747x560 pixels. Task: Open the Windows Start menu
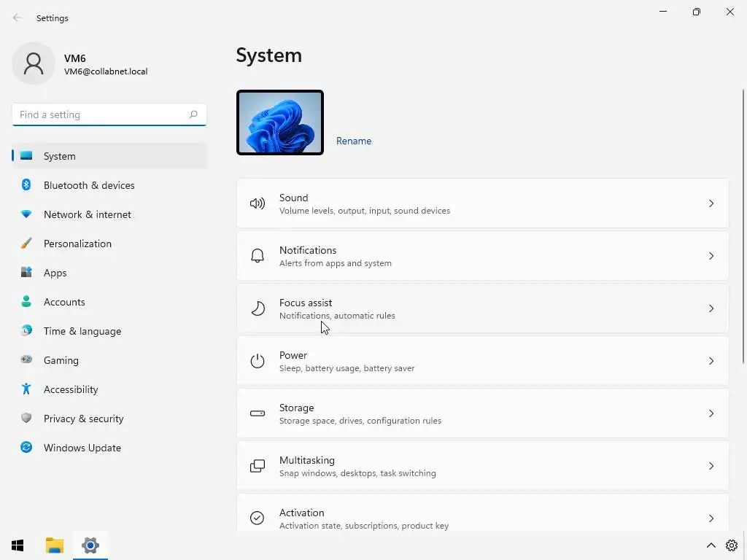pyautogui.click(x=18, y=545)
